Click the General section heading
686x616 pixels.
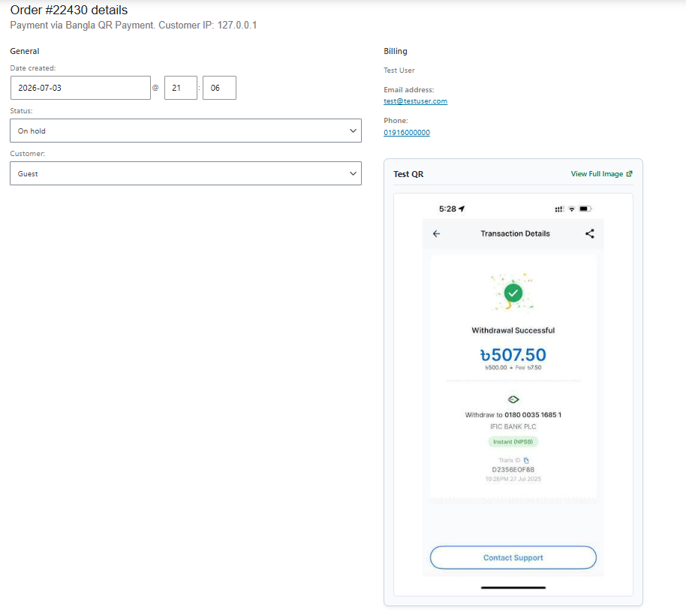(25, 51)
